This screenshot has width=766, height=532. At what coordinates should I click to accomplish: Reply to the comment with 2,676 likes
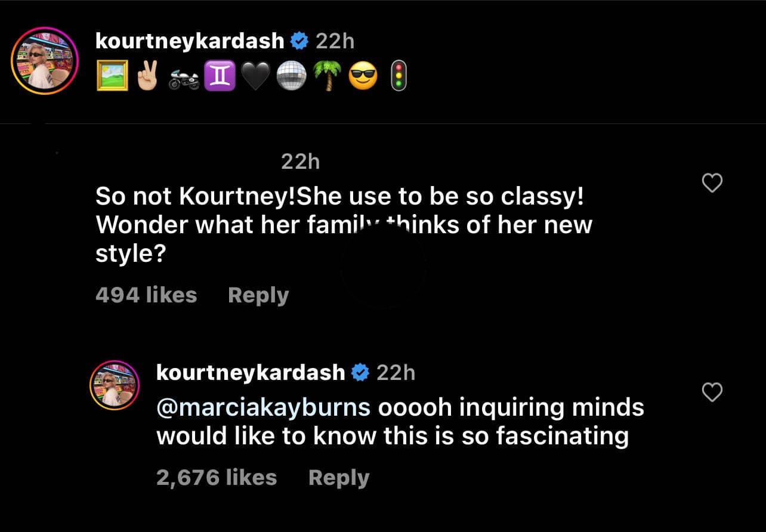[x=339, y=478]
